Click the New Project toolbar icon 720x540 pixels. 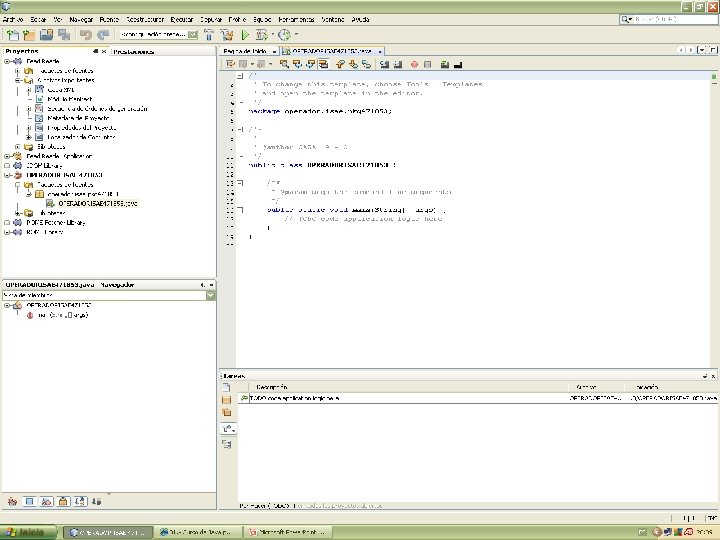coord(28,35)
